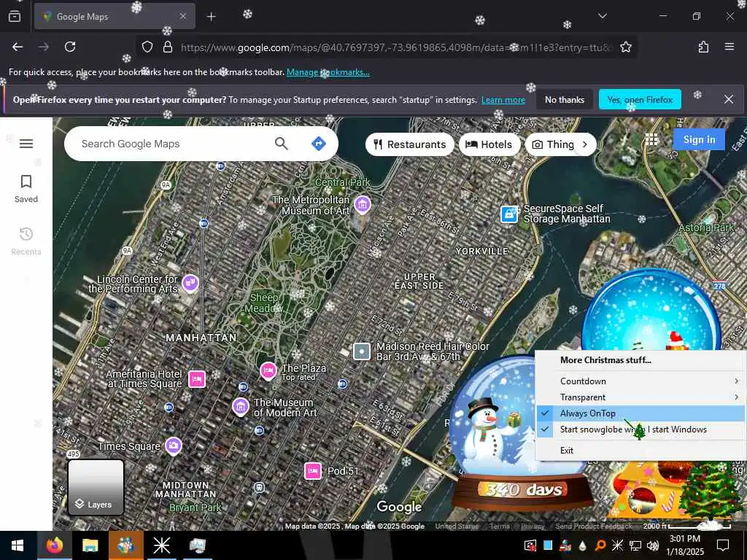Toggle Start snowglobe when I start Windows
The height and width of the screenshot is (560, 747).
(640, 429)
